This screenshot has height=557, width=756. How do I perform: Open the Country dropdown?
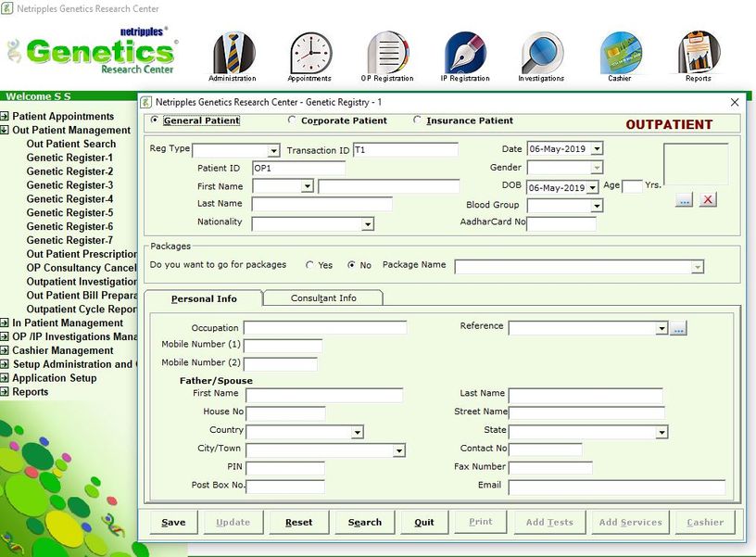coord(358,432)
